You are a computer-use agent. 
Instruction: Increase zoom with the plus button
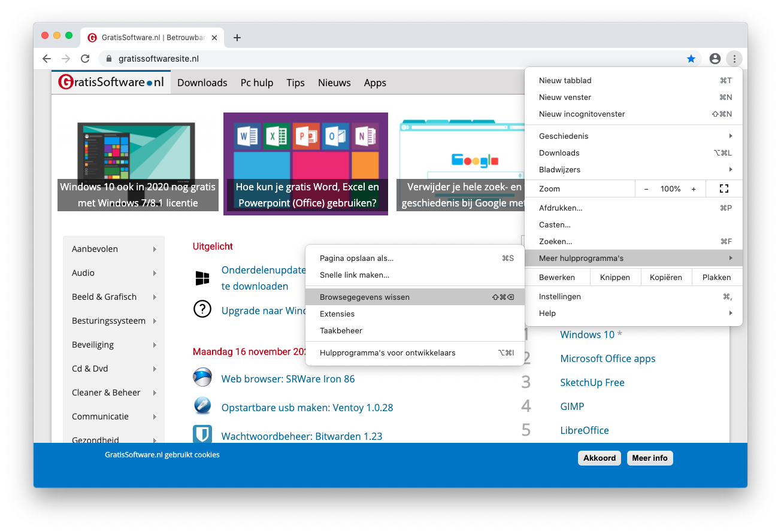694,189
